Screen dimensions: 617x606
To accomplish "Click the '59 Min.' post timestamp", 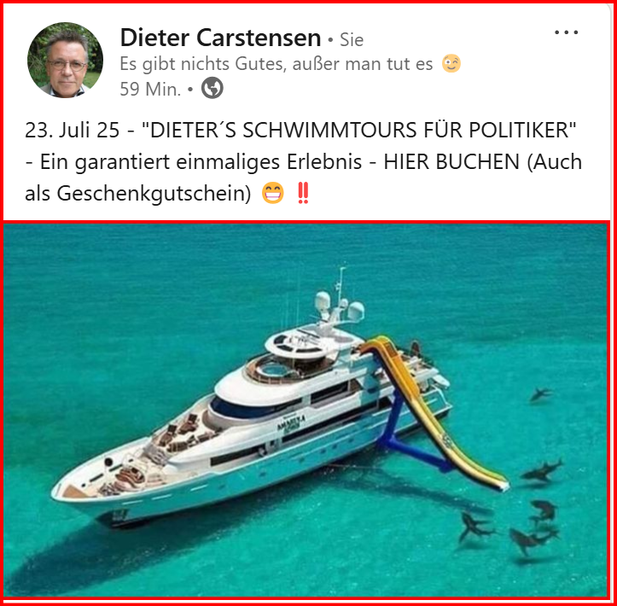I will point(150,89).
